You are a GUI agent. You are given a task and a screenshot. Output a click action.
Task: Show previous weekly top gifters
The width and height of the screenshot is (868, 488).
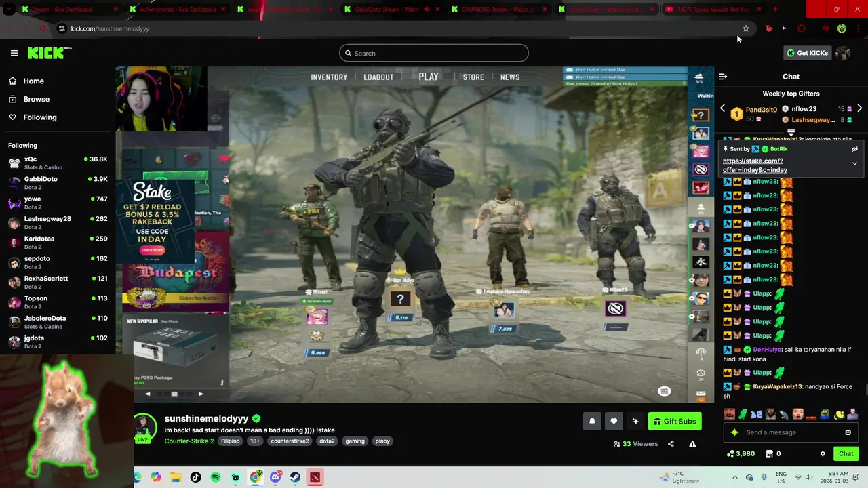pos(722,108)
